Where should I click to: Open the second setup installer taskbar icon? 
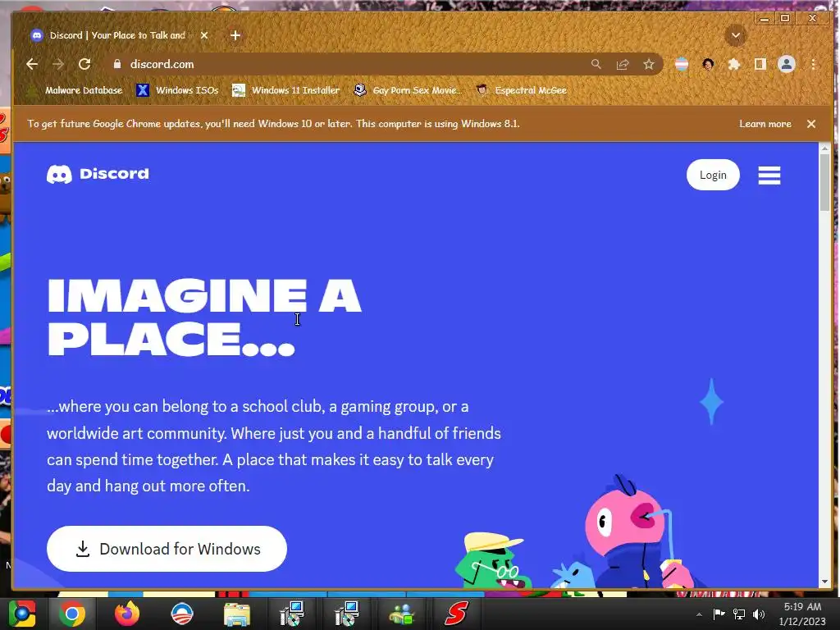(x=347, y=614)
